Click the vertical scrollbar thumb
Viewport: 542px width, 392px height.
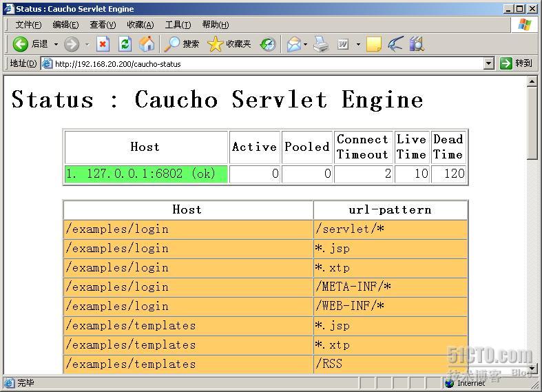point(532,123)
